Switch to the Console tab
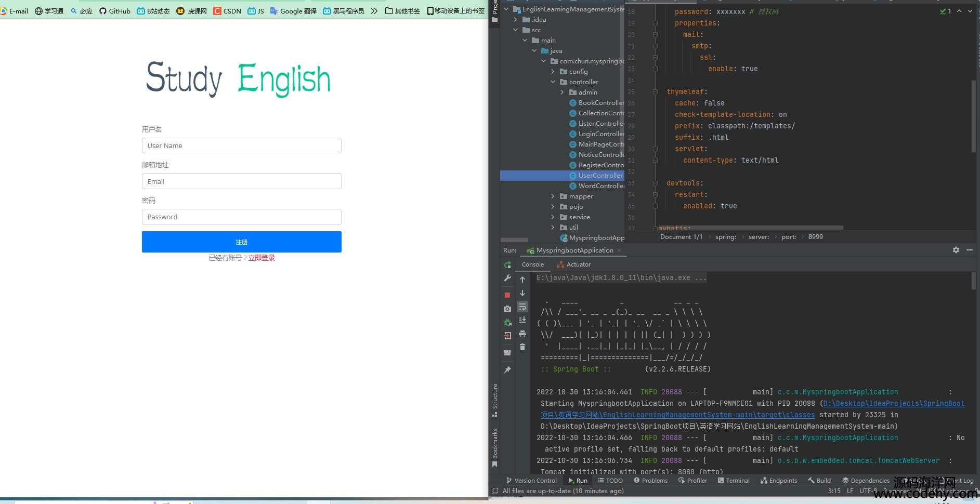The height and width of the screenshot is (504, 980). 532,264
